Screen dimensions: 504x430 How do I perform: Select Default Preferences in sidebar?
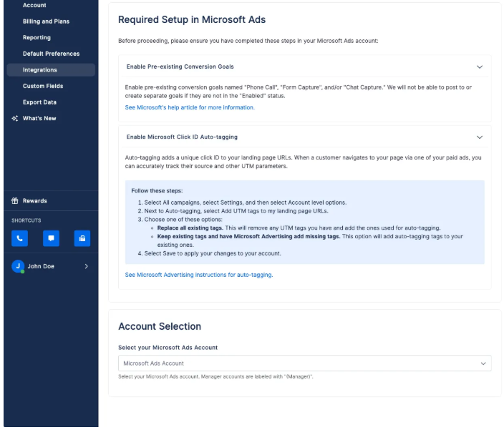[51, 54]
